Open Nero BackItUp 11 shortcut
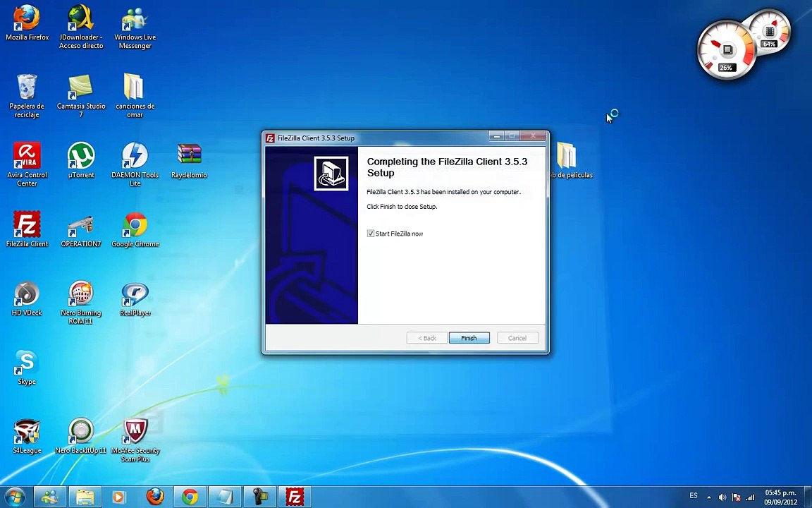Image resolution: width=812 pixels, height=508 pixels. click(81, 436)
